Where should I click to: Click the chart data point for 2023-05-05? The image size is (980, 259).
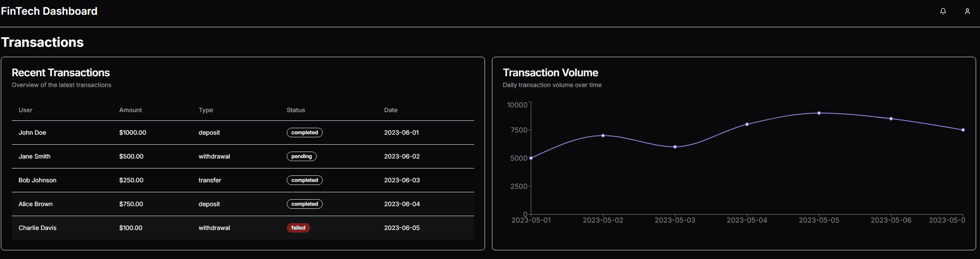[819, 113]
